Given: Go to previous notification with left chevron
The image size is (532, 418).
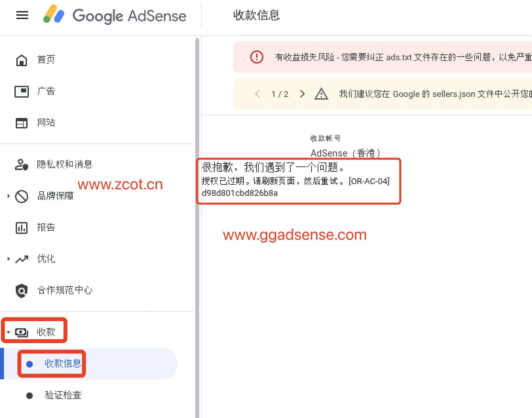Looking at the screenshot, I should pyautogui.click(x=257, y=94).
